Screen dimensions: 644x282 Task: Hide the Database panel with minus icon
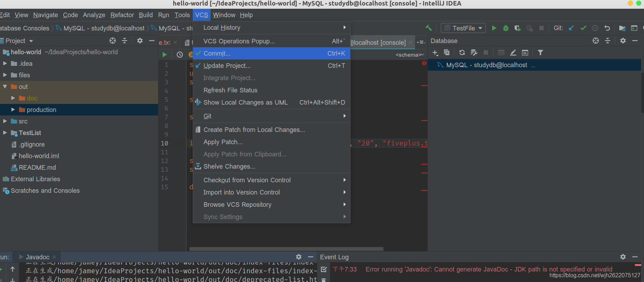(635, 41)
